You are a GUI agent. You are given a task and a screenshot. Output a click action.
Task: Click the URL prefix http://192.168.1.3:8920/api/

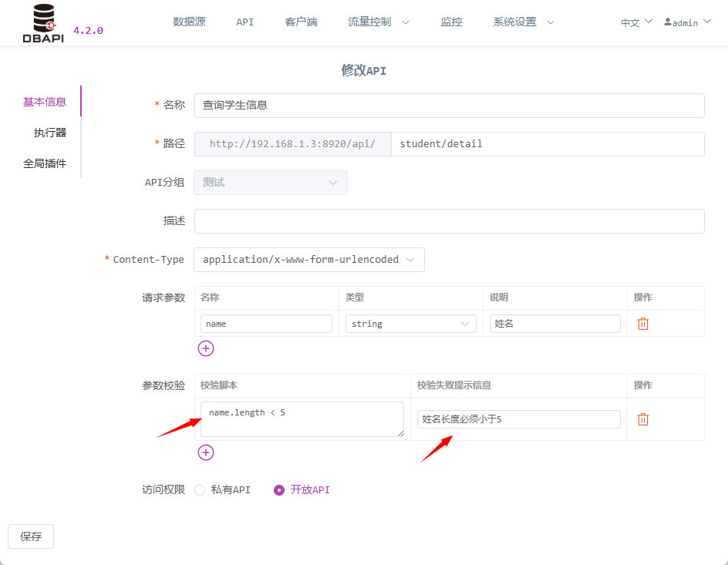292,144
